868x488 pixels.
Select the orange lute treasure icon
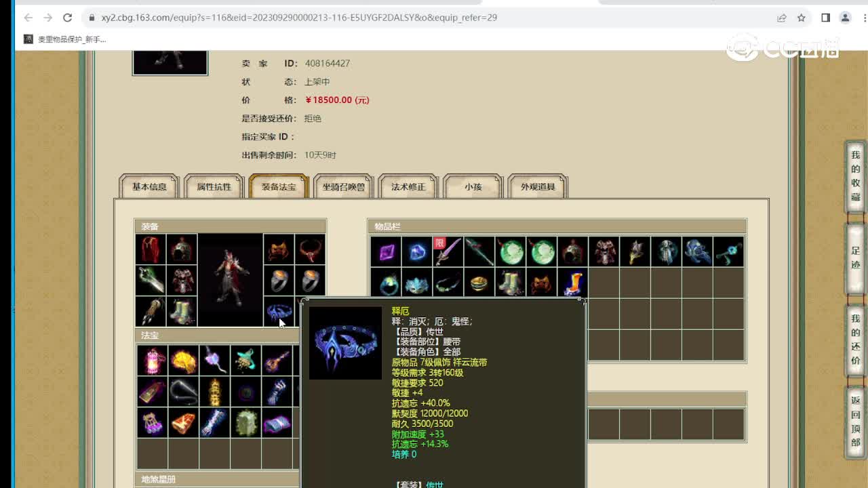pos(277,360)
